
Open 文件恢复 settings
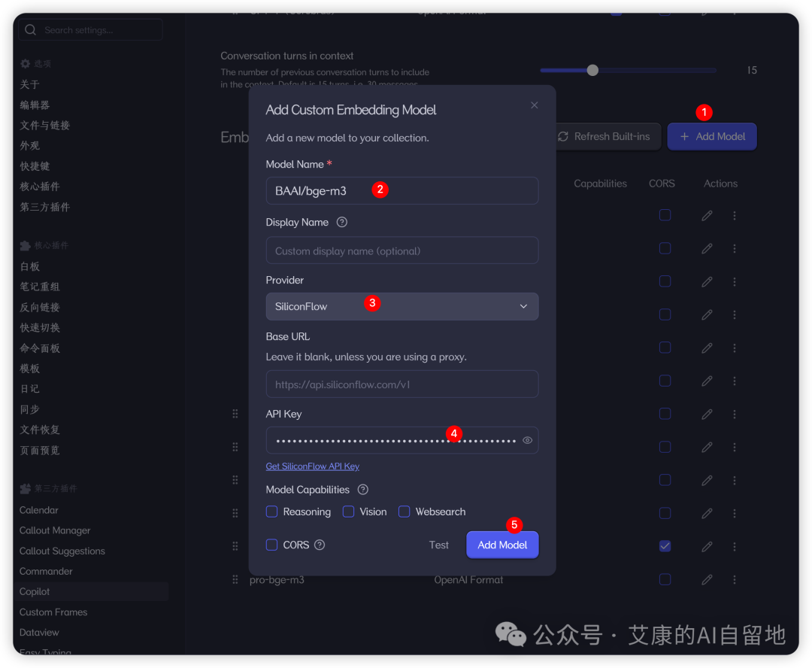tap(39, 430)
